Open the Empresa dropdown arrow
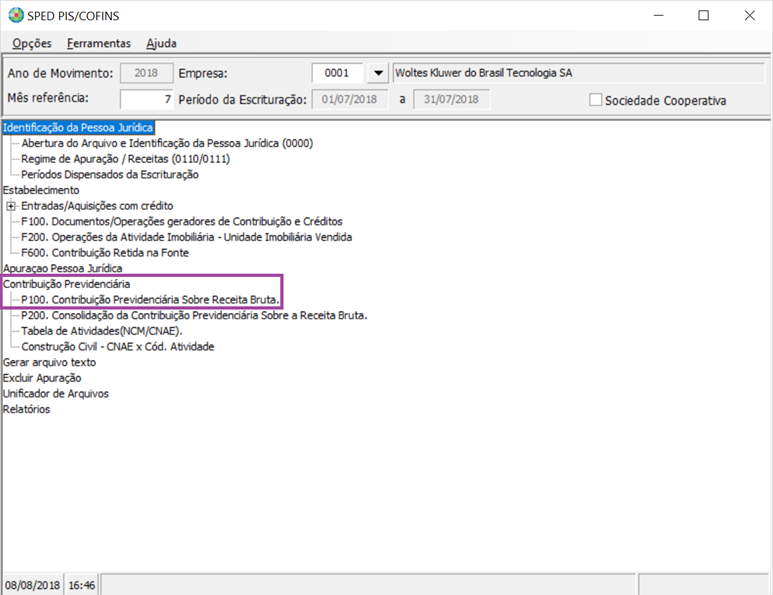Image resolution: width=773 pixels, height=595 pixels. (377, 73)
